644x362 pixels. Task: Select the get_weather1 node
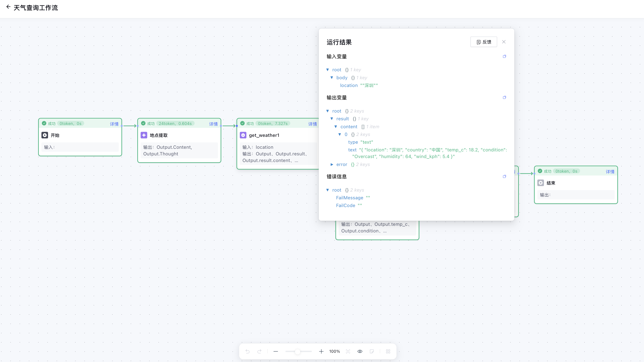[264, 135]
